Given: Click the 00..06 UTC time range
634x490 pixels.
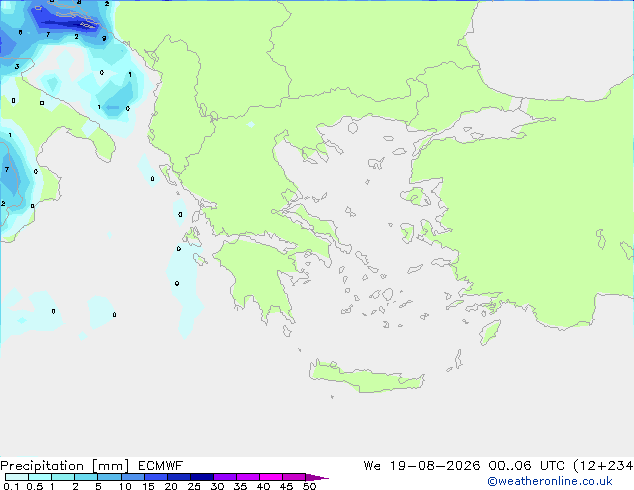Looking at the screenshot, I should tap(526, 466).
